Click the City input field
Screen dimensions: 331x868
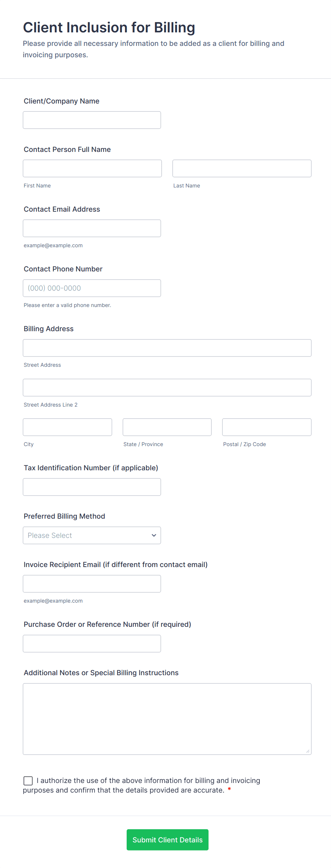coord(67,427)
